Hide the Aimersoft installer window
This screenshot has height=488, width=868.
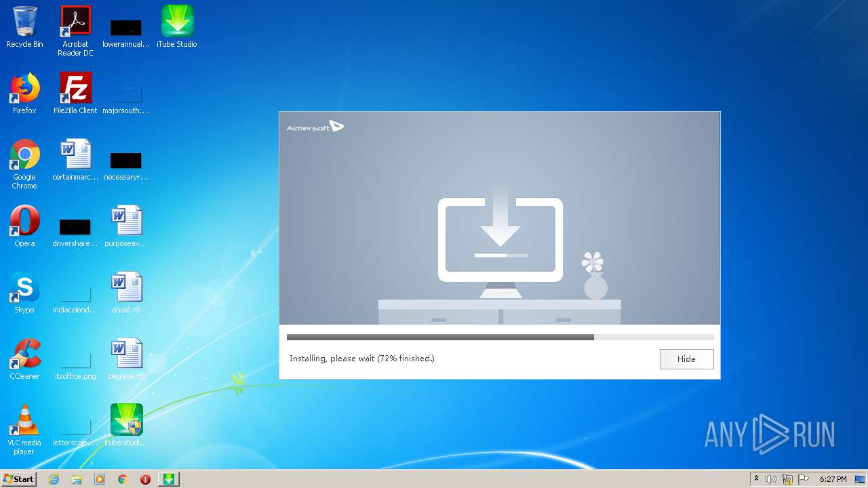pos(686,359)
